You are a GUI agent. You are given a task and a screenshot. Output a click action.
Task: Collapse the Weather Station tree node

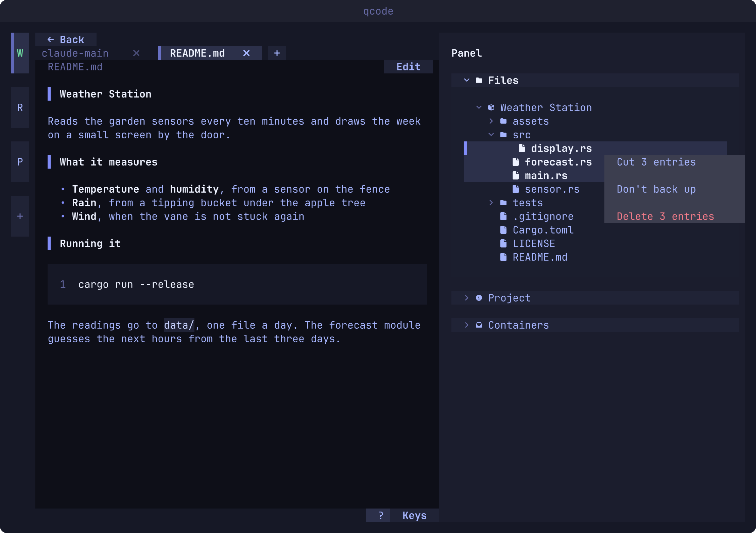point(479,107)
